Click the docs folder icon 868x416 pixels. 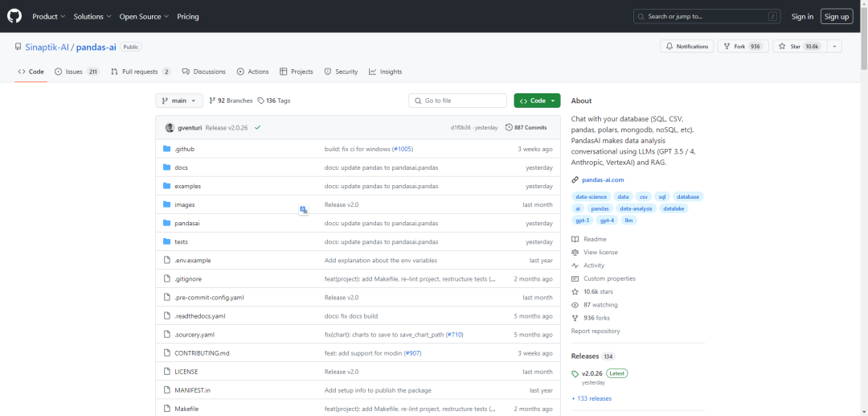[167, 167]
